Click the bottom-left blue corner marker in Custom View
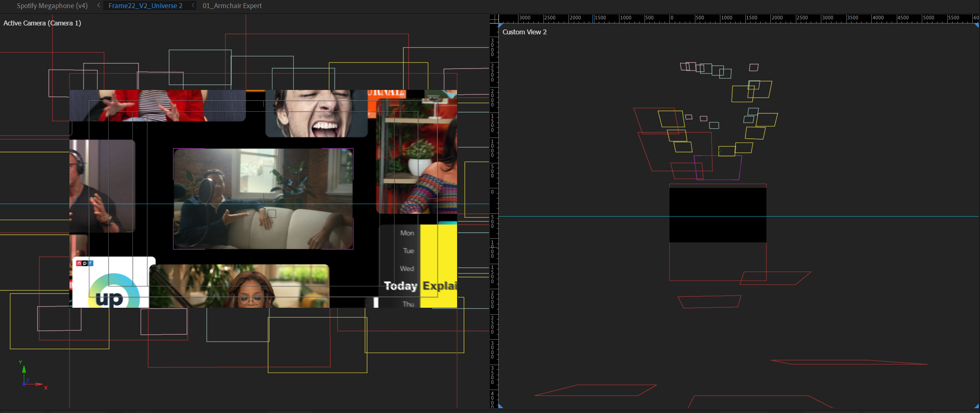This screenshot has height=413, width=980. [501, 406]
